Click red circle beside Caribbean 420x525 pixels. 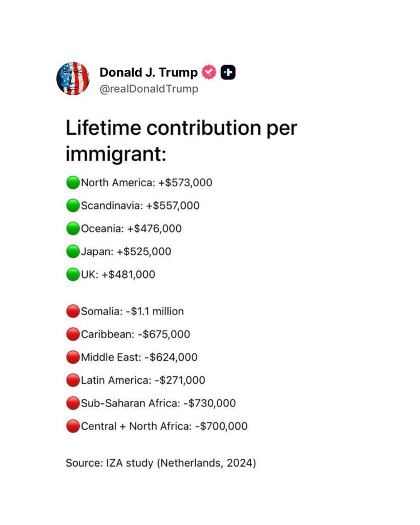(x=73, y=334)
